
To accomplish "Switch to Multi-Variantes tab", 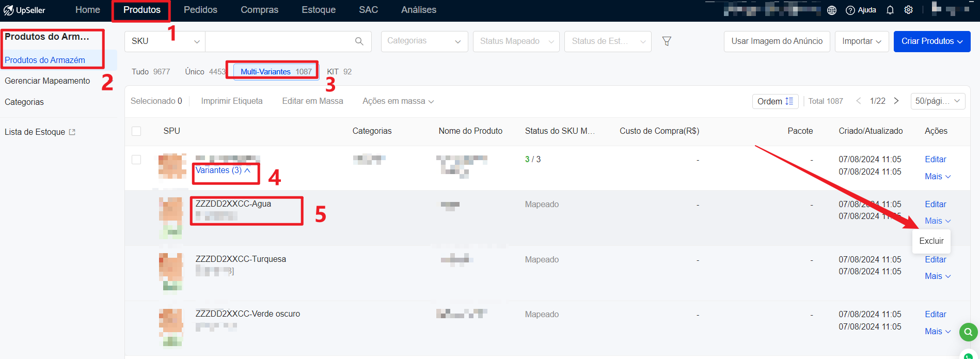I will click(276, 72).
